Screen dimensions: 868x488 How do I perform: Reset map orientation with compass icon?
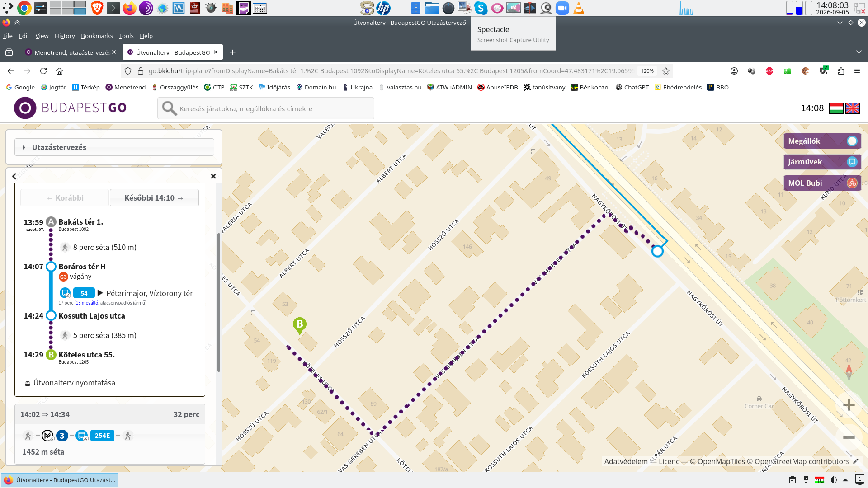(x=849, y=372)
